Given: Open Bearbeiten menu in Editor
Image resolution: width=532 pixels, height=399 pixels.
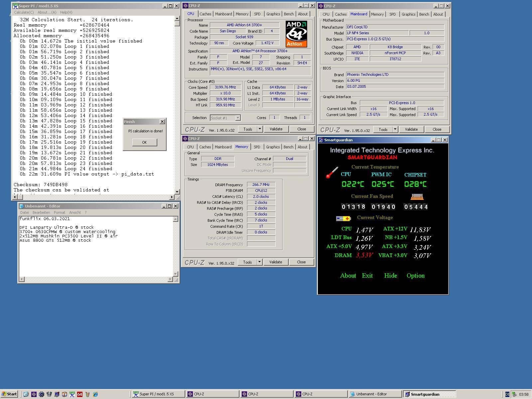Looking at the screenshot, I should point(41,212).
